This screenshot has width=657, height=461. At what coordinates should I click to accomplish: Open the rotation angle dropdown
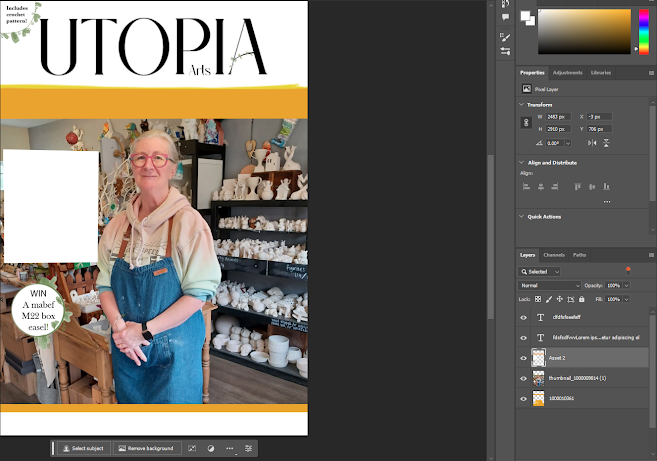pos(568,143)
